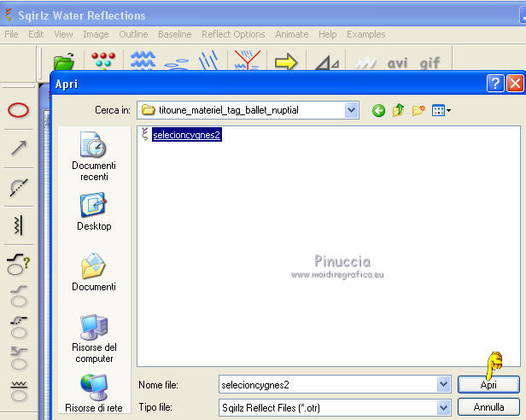Expand the Tipo file dropdown arrow
526x420 pixels.
click(443, 407)
